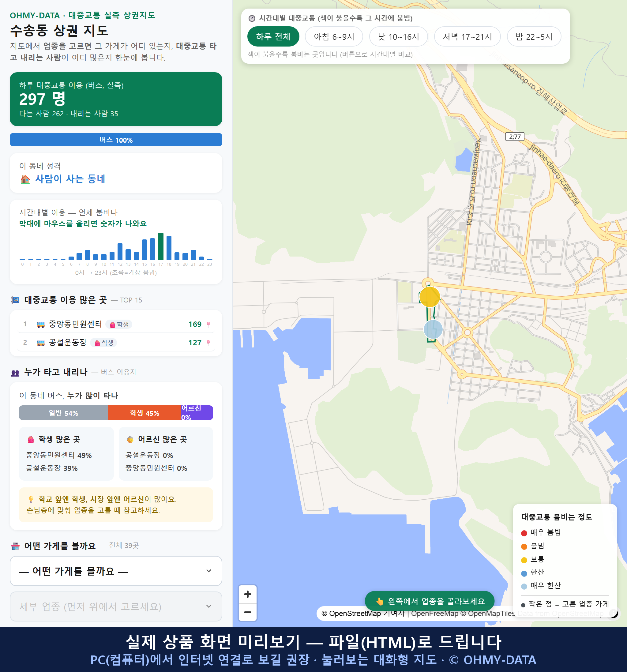627x672 pixels.
Task: Click the orange 붐빔 legend dot
Action: [x=524, y=546]
